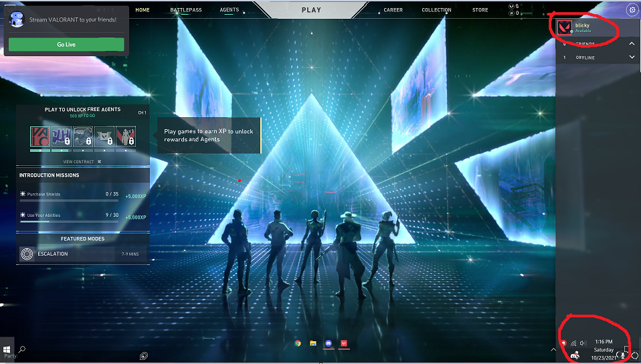Click the VALORANT taskbar icon
Image resolution: width=641 pixels, height=364 pixels.
(x=344, y=343)
